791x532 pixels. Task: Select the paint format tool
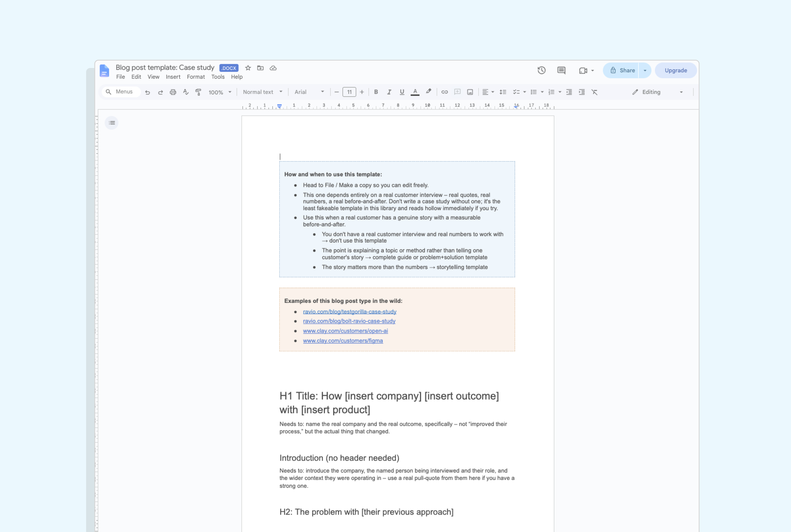click(x=198, y=92)
